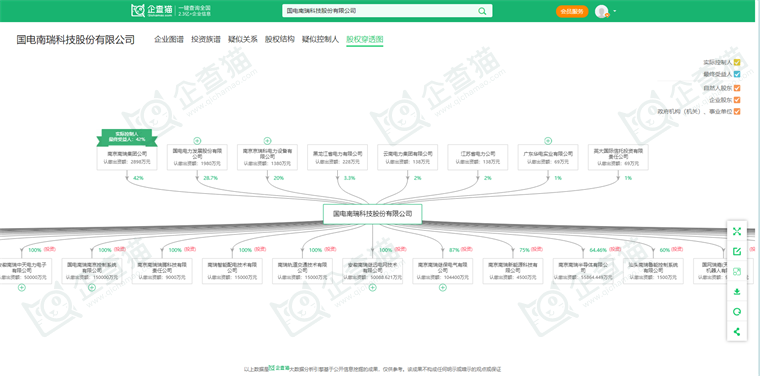Expand the node below 南京南瑞继保电气有限公司
Screen dimensions: 760x376
(443, 288)
